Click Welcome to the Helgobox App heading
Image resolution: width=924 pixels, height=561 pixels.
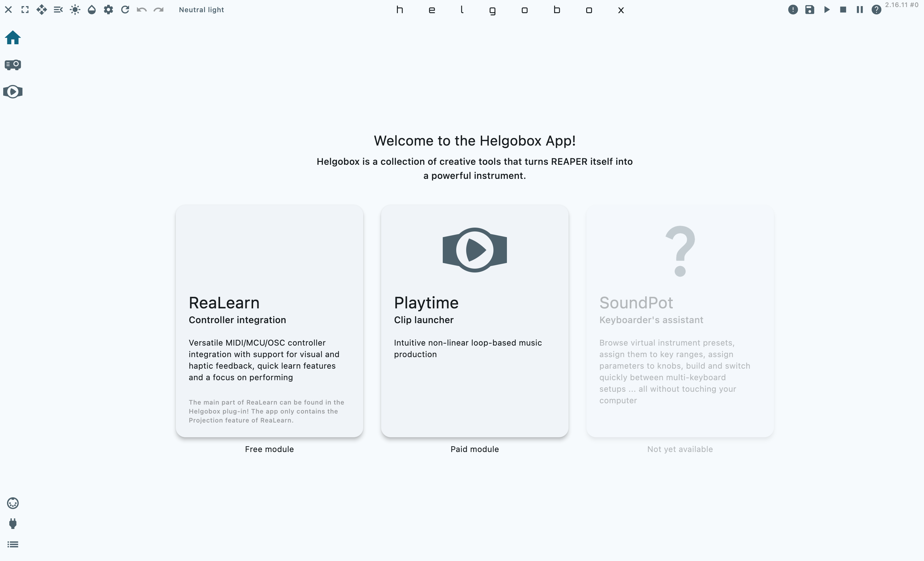475,141
